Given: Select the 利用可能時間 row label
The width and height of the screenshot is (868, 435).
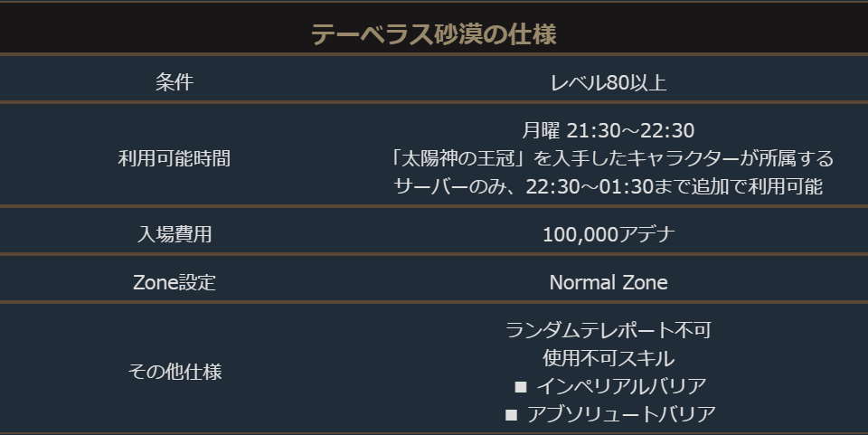Looking at the screenshot, I should pos(175,158).
